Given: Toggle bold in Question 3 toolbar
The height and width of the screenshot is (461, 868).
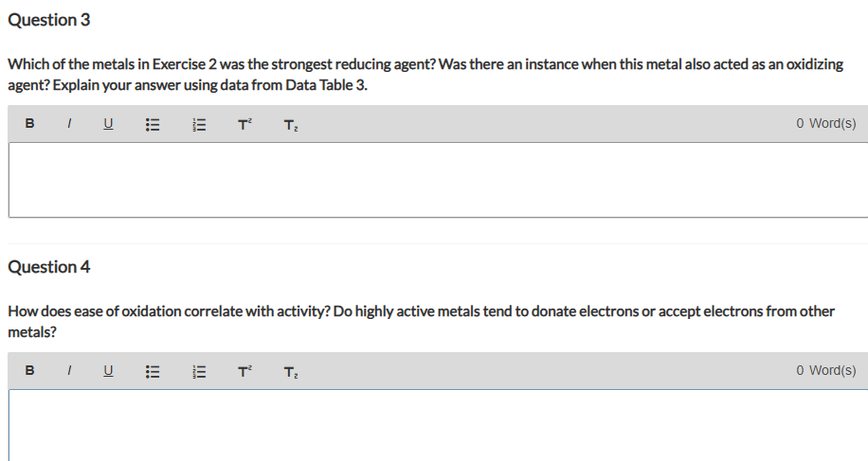Looking at the screenshot, I should (30, 123).
